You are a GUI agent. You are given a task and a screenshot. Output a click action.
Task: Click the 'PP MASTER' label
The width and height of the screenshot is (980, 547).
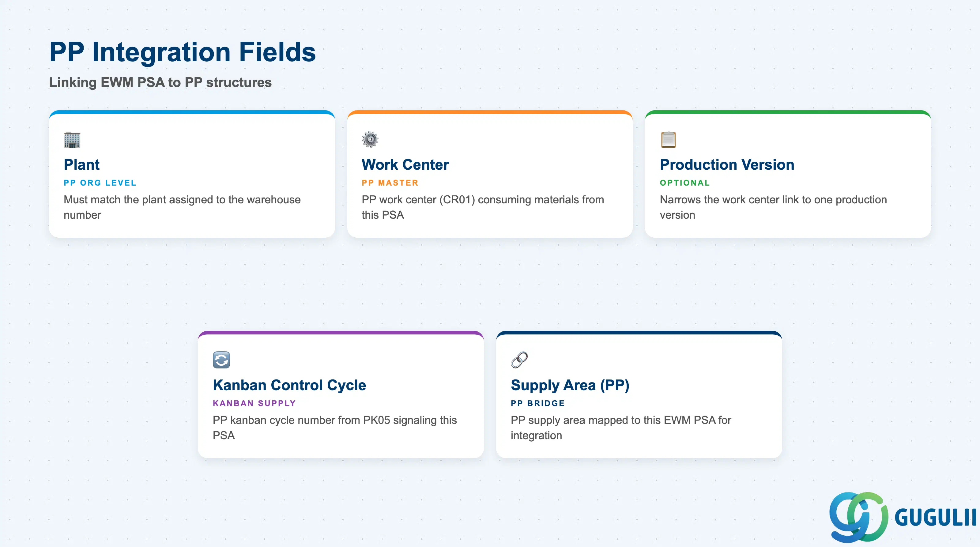390,183
